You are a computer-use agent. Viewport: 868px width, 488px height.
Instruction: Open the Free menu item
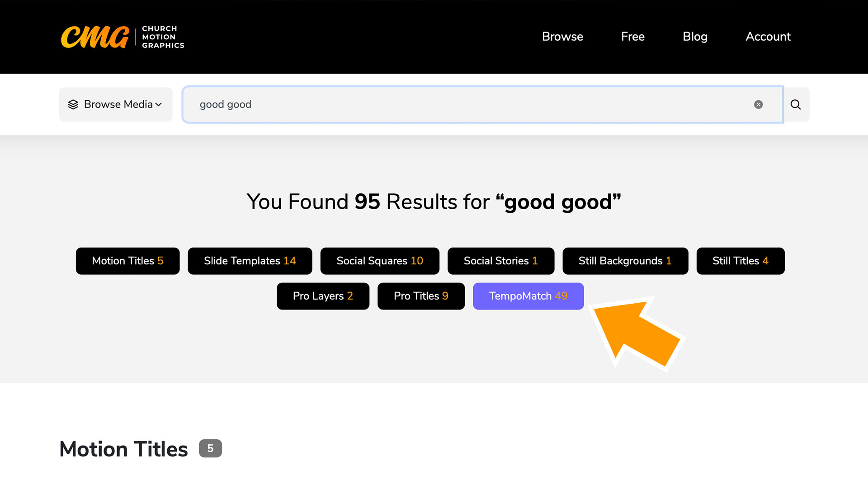[x=632, y=37]
